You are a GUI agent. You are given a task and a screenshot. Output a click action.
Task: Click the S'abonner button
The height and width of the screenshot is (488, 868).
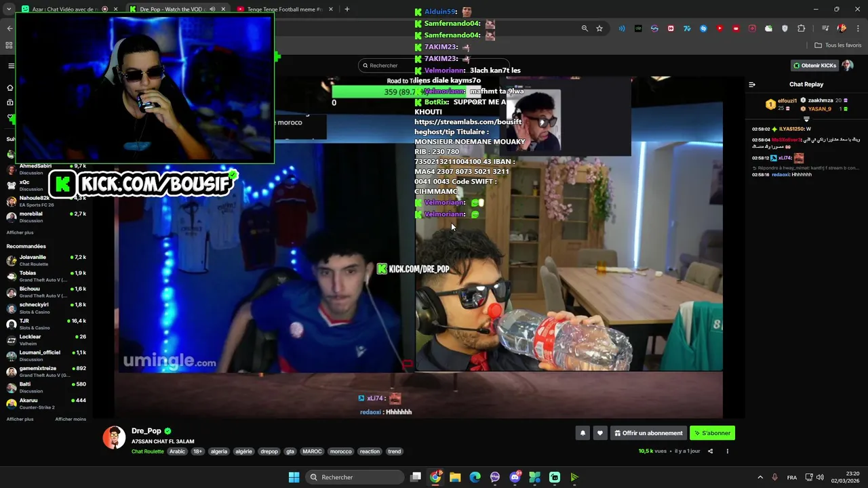pyautogui.click(x=712, y=433)
